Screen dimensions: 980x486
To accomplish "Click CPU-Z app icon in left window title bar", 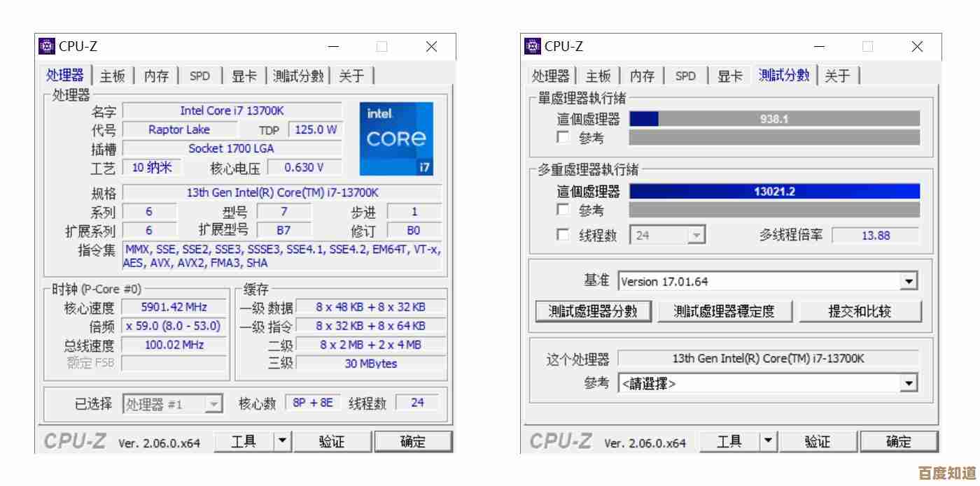I will (46, 46).
